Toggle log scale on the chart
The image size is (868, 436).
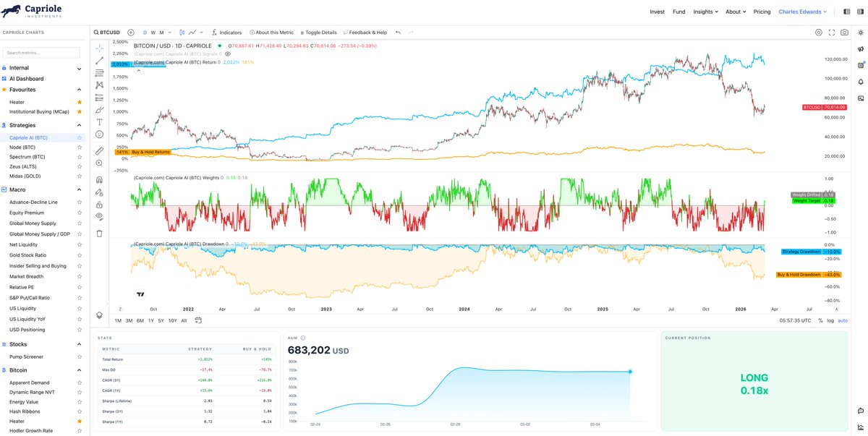tap(830, 320)
